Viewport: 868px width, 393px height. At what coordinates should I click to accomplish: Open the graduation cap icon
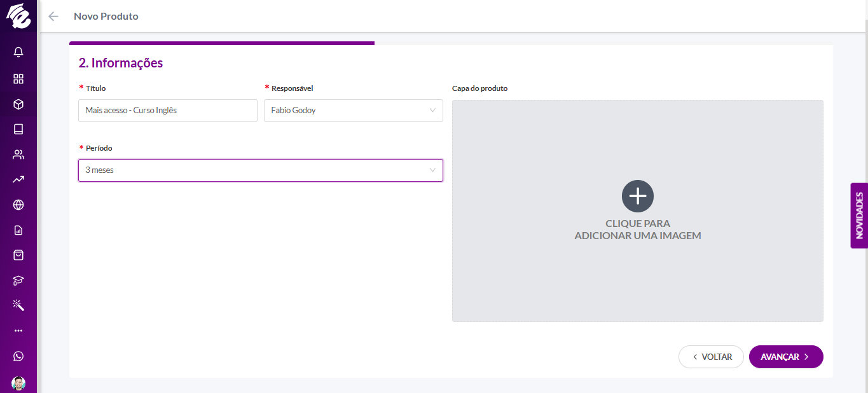[18, 280]
